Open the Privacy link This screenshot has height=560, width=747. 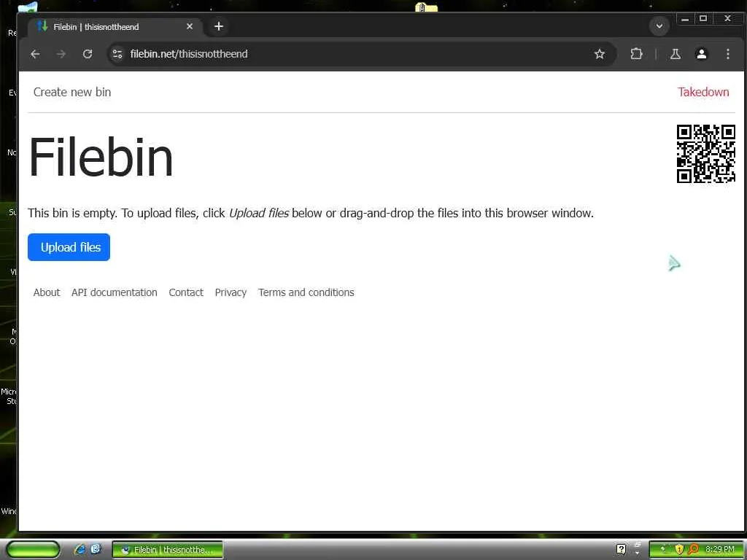[x=231, y=292]
